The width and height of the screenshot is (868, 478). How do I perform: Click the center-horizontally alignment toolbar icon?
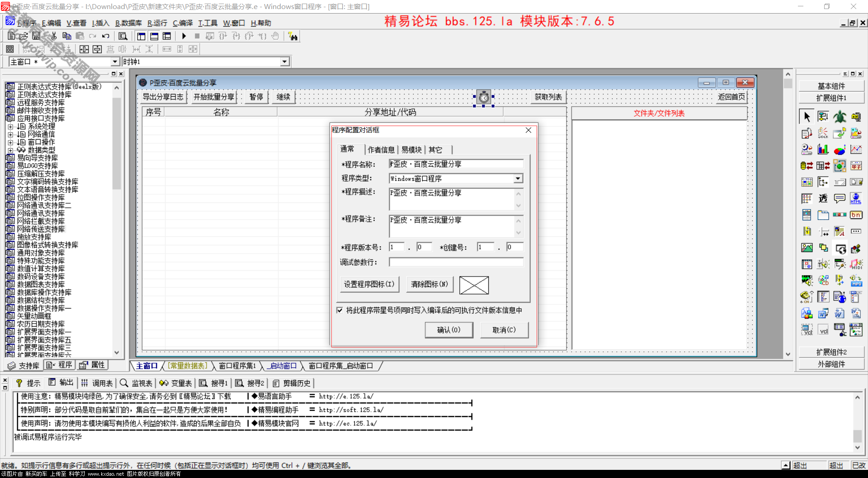click(84, 49)
